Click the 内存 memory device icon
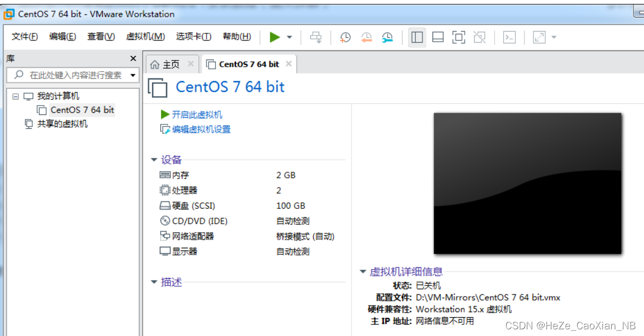 point(165,175)
